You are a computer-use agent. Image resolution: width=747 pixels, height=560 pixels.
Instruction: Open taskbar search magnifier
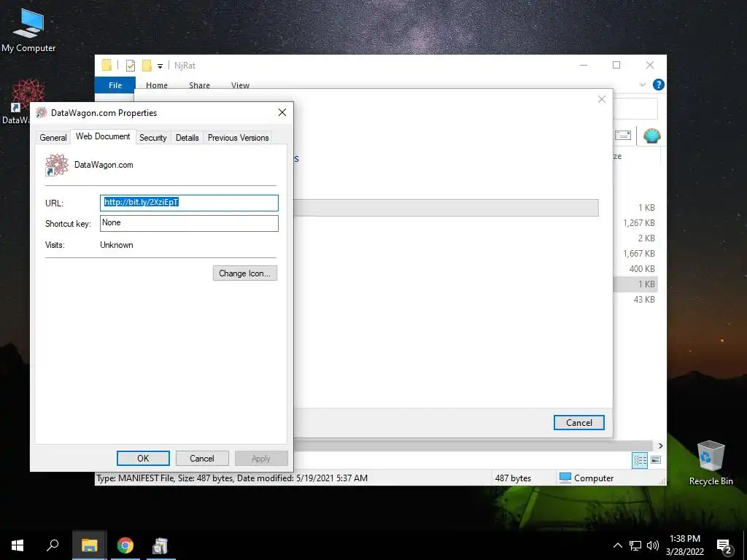(53, 545)
